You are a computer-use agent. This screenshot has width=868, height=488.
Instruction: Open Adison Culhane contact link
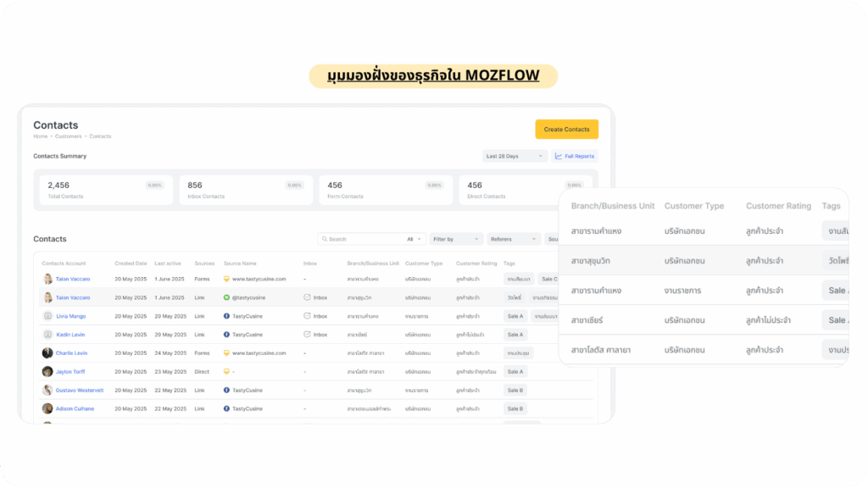click(x=75, y=409)
